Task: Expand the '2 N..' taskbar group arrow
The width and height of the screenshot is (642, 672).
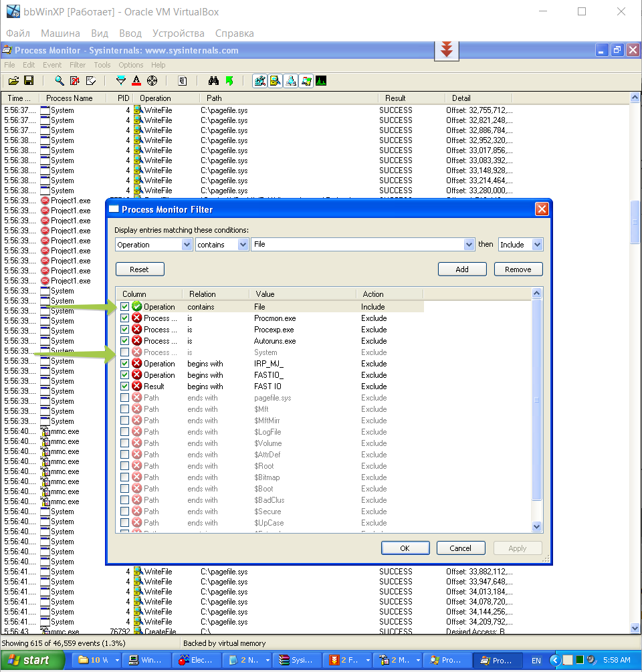Action: click(x=267, y=660)
